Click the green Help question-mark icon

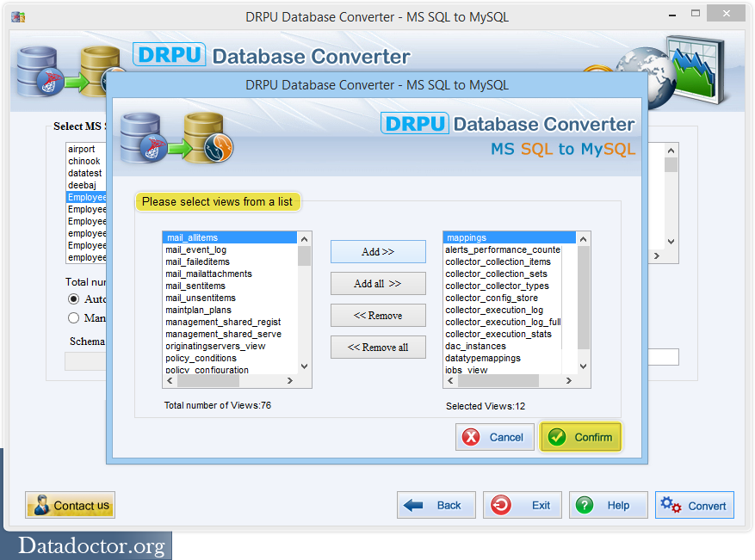click(x=585, y=505)
